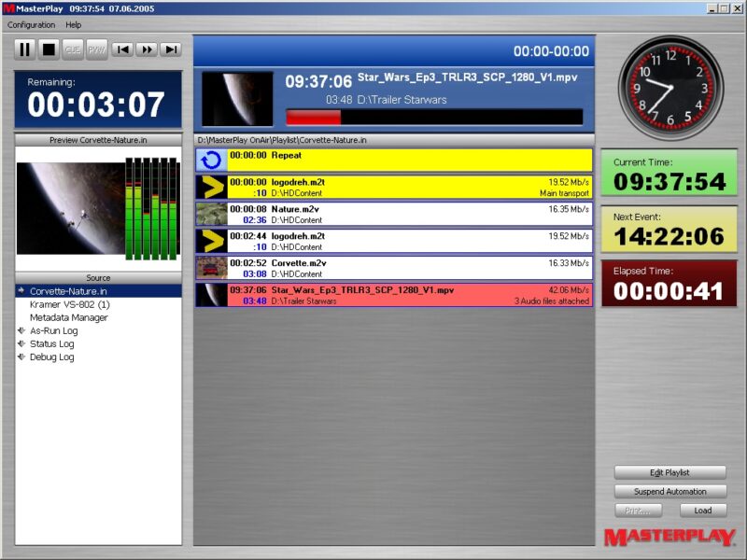
Task: Activate the PVW preview icon
Action: (x=98, y=49)
